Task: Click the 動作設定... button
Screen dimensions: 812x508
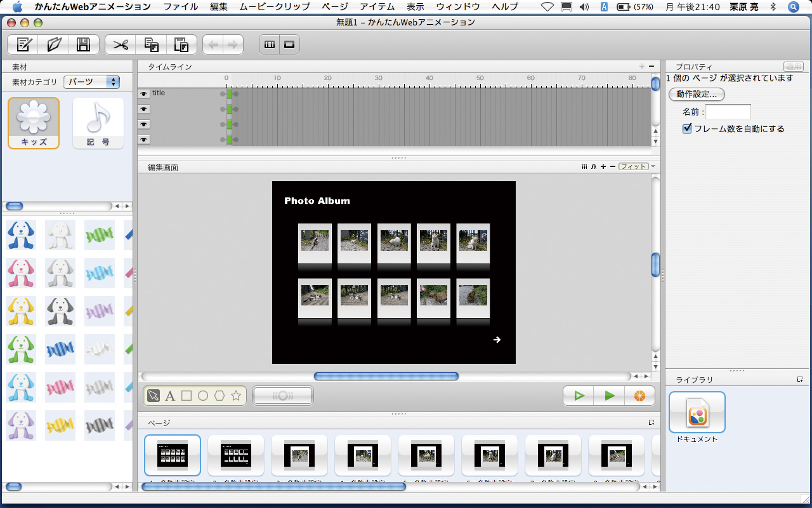Action: 697,95
